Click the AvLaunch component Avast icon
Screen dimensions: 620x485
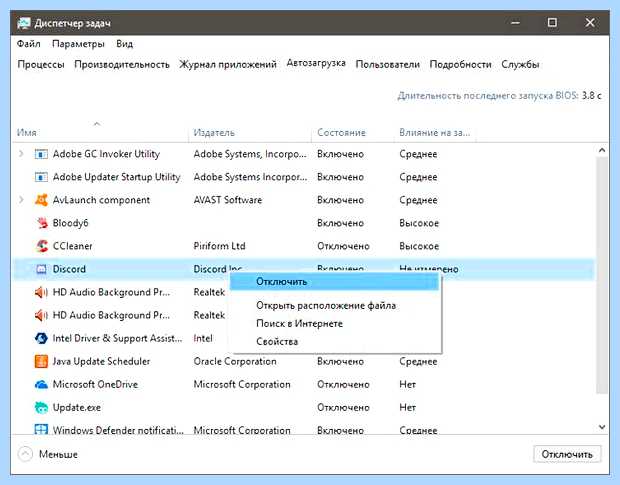pos(41,200)
